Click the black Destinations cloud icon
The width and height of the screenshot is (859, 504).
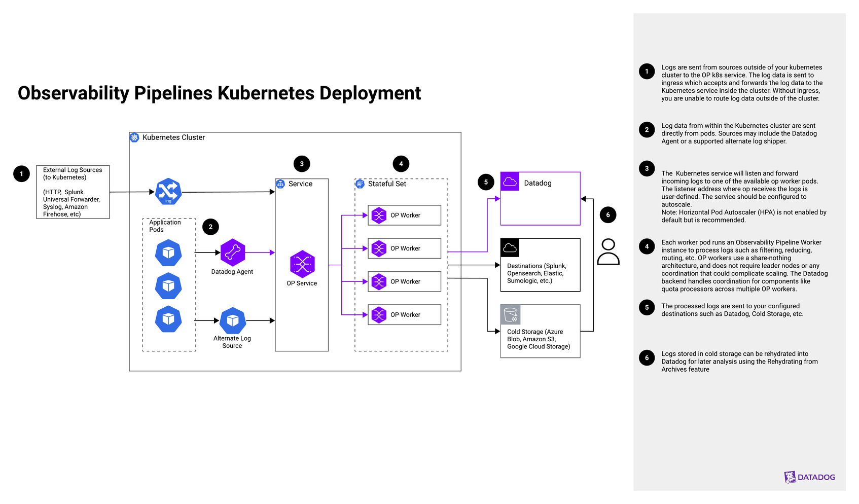click(510, 248)
